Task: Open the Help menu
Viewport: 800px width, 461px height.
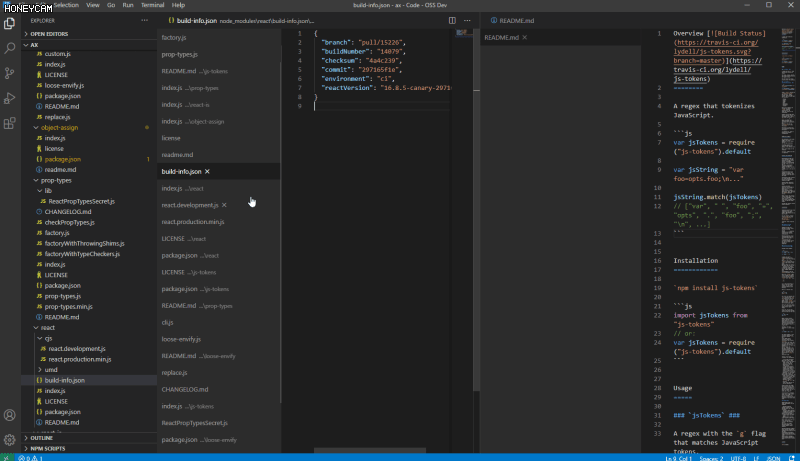Action: coord(178,5)
